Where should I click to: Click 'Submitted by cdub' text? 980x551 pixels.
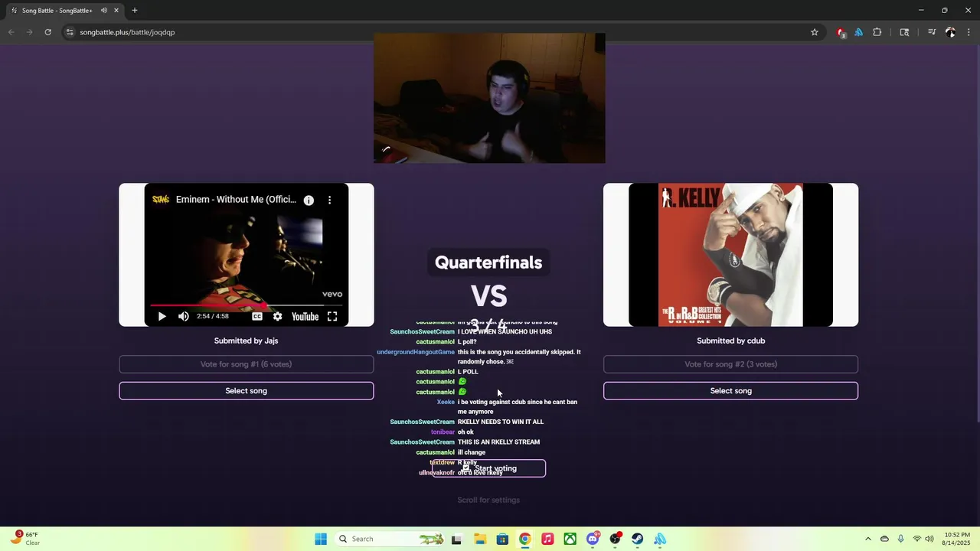[x=730, y=341]
